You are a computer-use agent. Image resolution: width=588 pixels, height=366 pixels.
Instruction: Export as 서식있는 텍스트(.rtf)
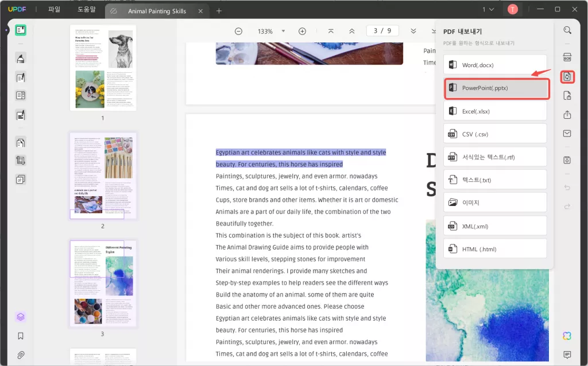tap(495, 157)
